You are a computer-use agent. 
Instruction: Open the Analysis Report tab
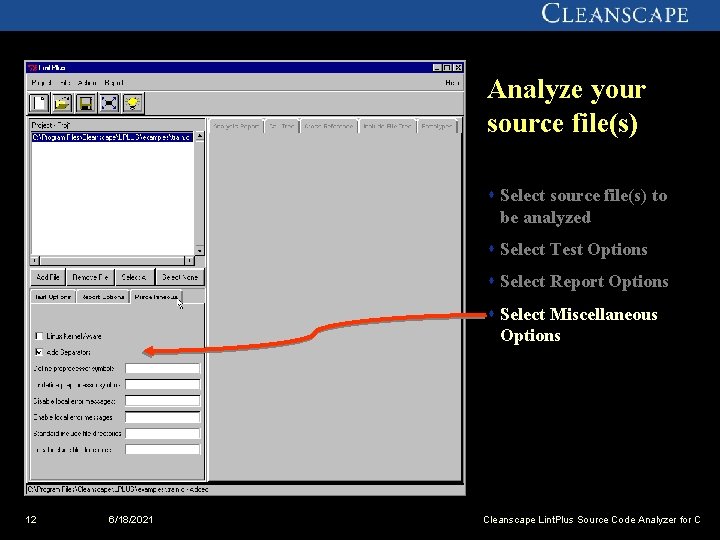tap(236, 126)
